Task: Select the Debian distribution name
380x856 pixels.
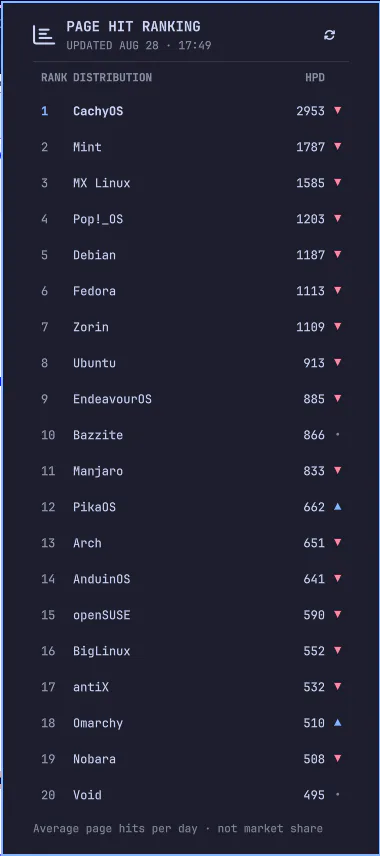Action: pos(94,255)
